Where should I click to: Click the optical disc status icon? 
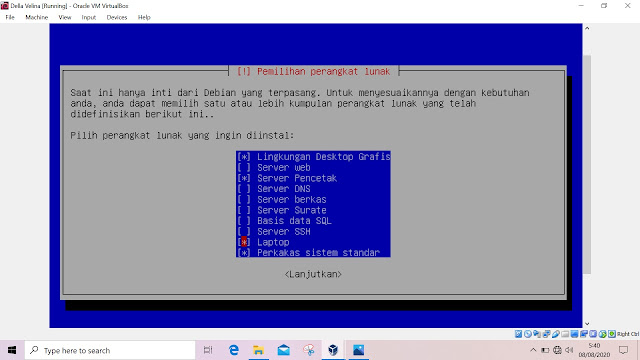click(528, 334)
